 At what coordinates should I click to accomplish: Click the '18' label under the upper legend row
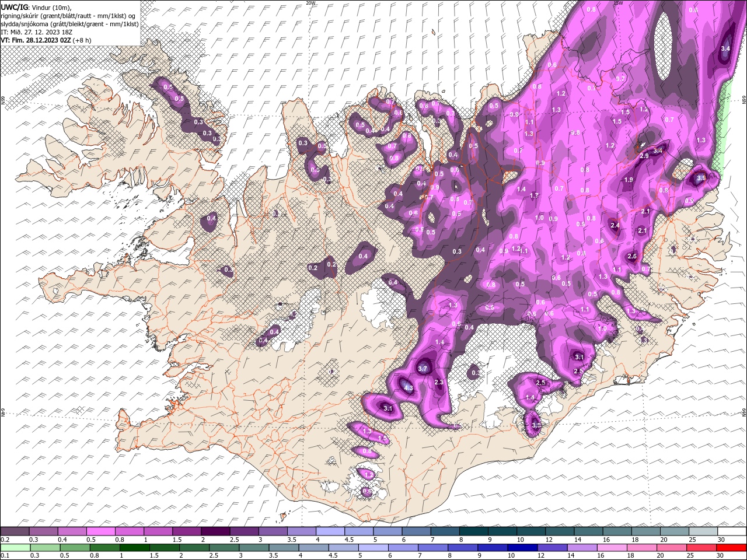point(635,540)
